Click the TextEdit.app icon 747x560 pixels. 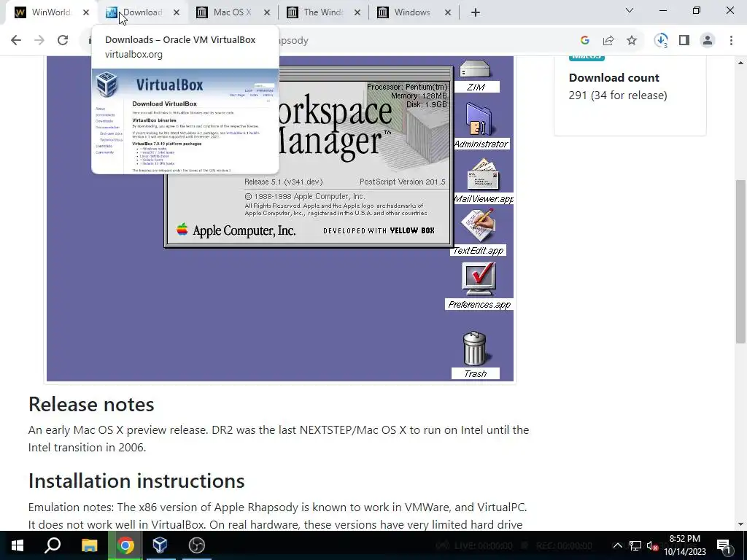tap(478, 225)
